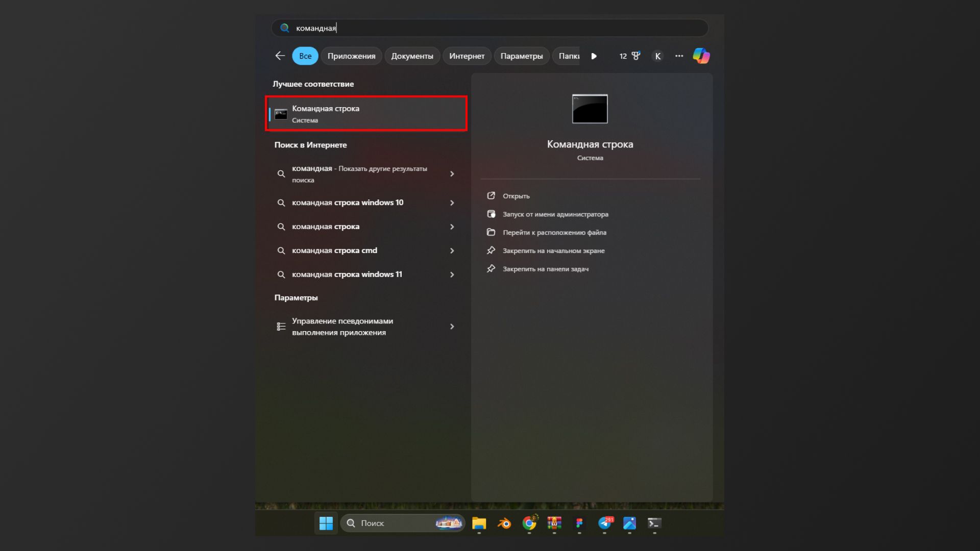Click the search input field with 'командная'

coord(490,28)
